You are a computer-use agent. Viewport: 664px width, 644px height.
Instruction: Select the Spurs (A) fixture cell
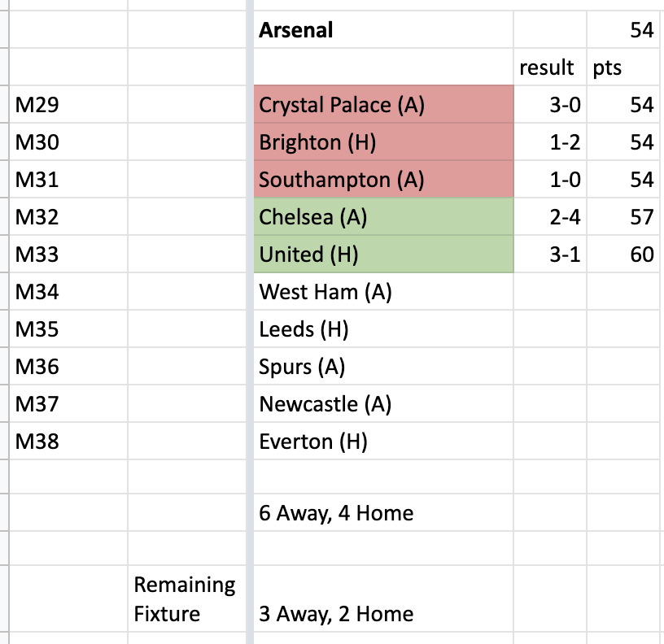[x=383, y=366]
